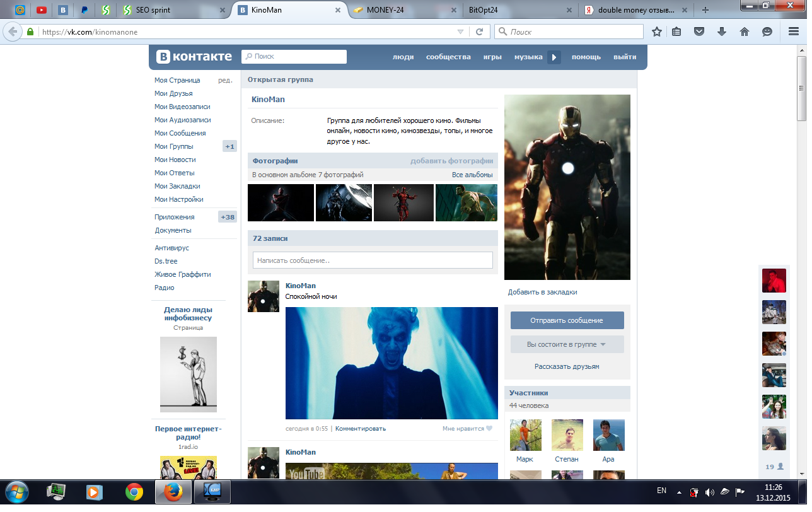Click Добавить в закладки link
Screen dimensions: 812x512
point(543,292)
